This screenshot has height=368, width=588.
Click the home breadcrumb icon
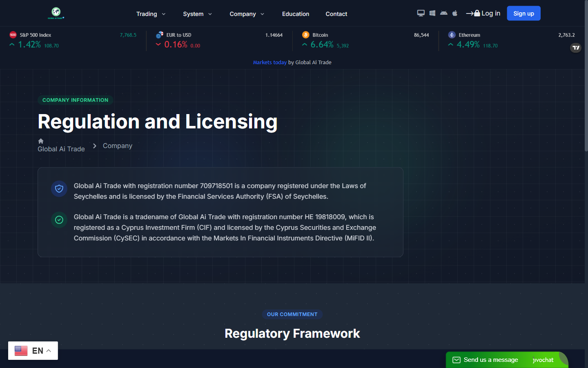click(x=41, y=141)
